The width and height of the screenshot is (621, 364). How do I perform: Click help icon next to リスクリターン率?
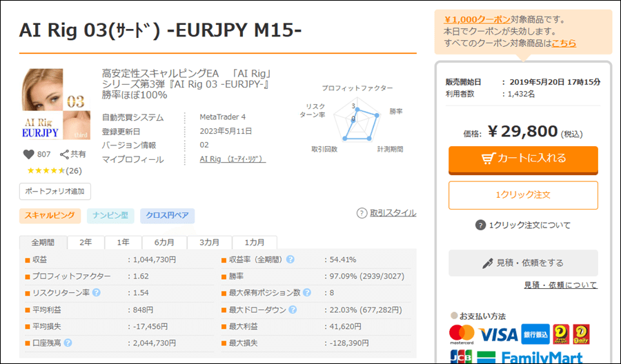96,293
